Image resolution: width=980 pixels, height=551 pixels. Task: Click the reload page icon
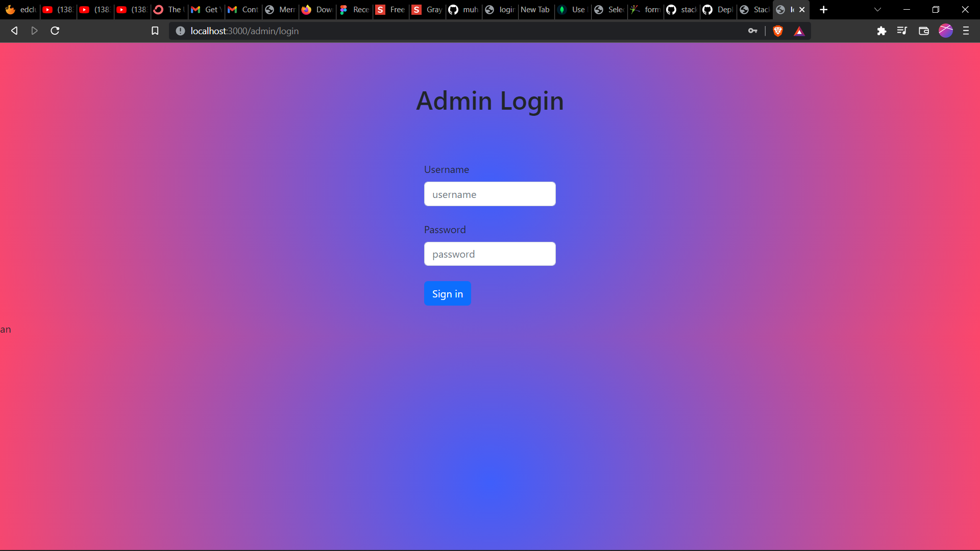[x=55, y=31]
